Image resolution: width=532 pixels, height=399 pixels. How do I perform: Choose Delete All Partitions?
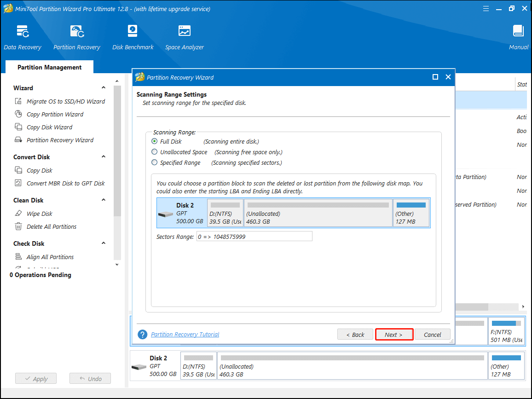pos(52,226)
